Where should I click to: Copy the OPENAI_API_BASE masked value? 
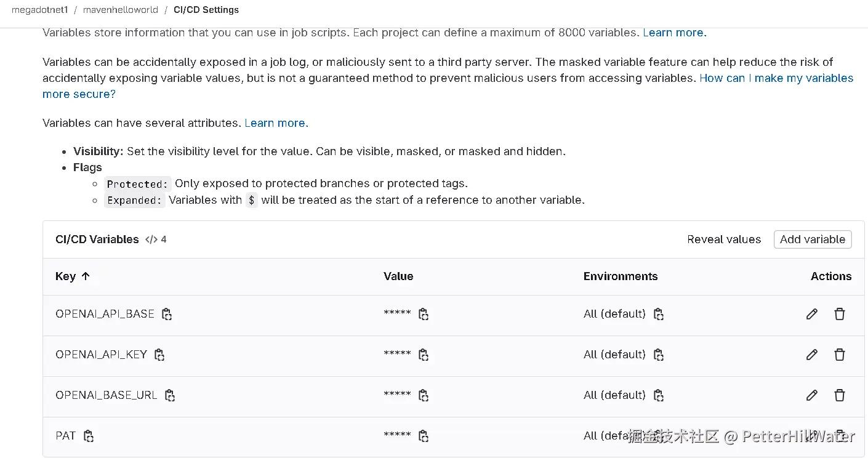point(424,314)
